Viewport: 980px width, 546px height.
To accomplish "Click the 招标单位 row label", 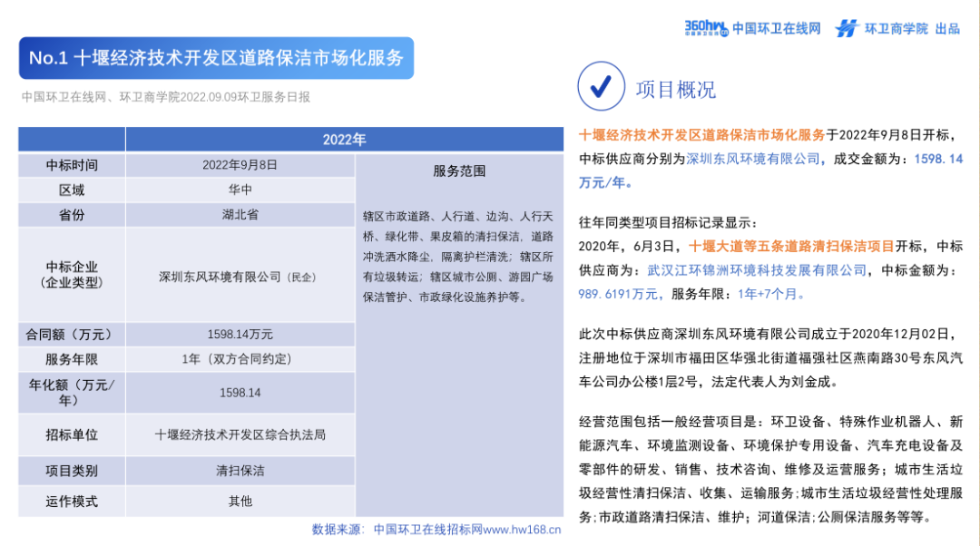I will click(72, 434).
